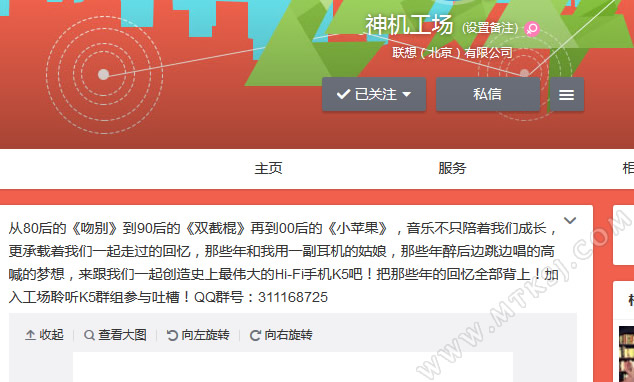Click the thumbnail in the right sidebar

(626, 354)
